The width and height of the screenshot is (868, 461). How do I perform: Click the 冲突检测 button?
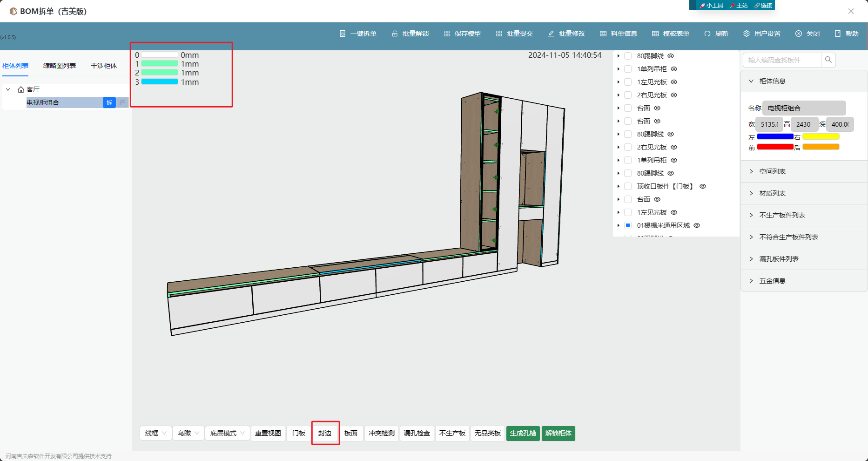(382, 433)
